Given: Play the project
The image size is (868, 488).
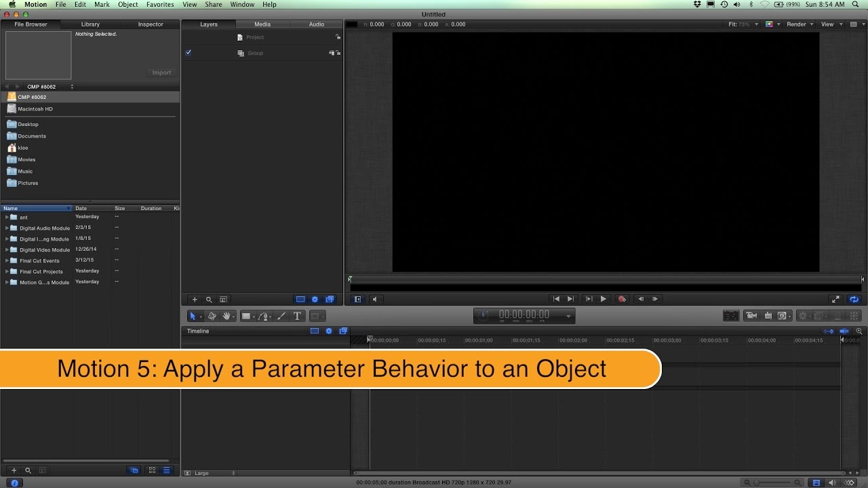Looking at the screenshot, I should [x=604, y=299].
